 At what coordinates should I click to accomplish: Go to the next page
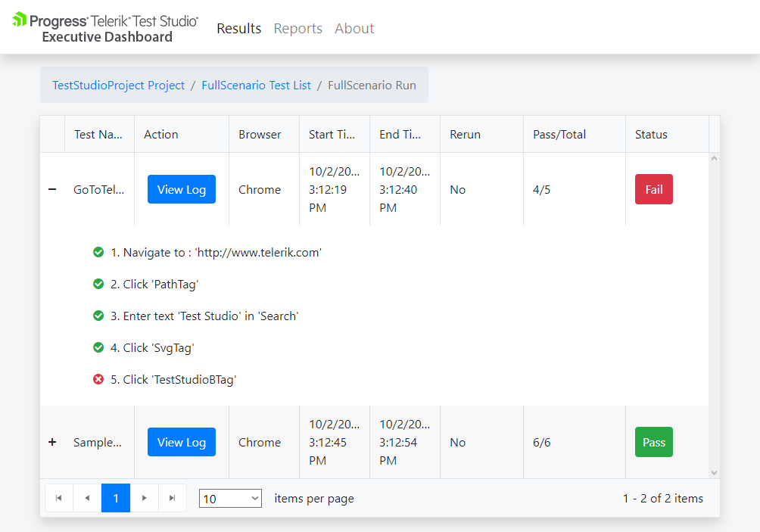[144, 498]
